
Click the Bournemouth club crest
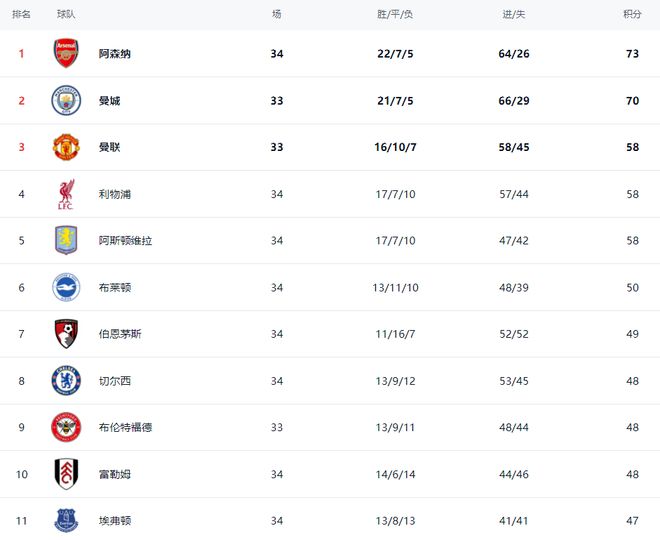click(x=66, y=334)
